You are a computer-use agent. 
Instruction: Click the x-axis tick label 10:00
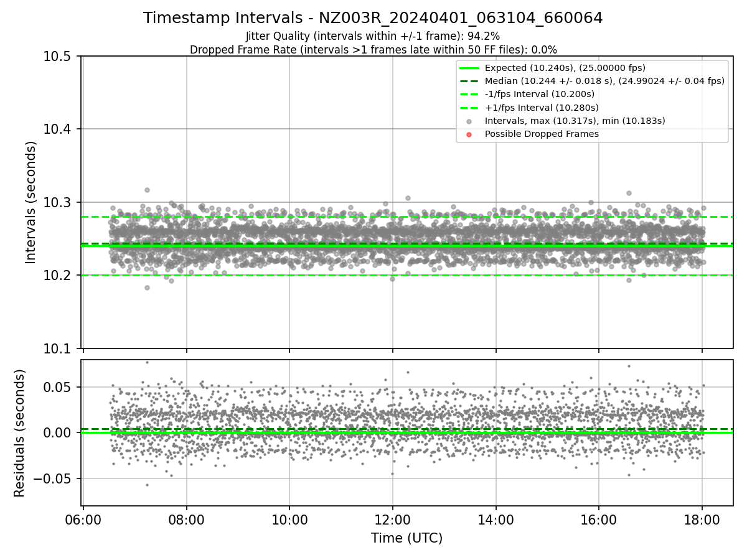point(289,519)
